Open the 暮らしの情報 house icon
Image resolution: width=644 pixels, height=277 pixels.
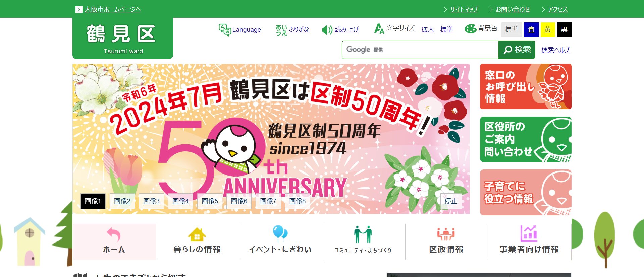(197, 234)
